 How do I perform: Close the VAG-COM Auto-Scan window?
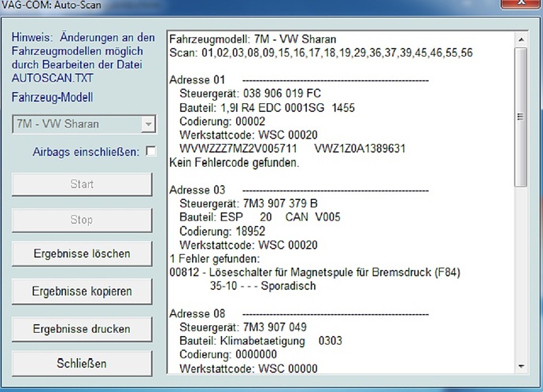(521, 3)
